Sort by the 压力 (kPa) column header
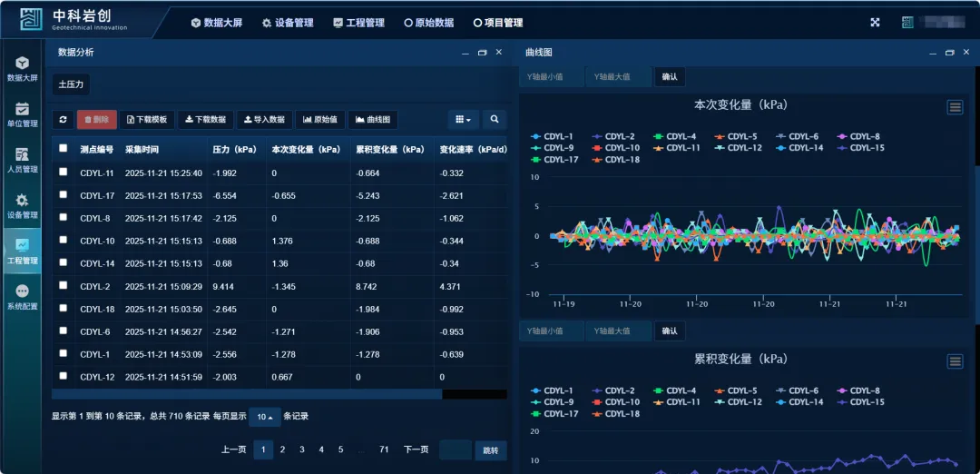The image size is (980, 474). click(x=234, y=150)
